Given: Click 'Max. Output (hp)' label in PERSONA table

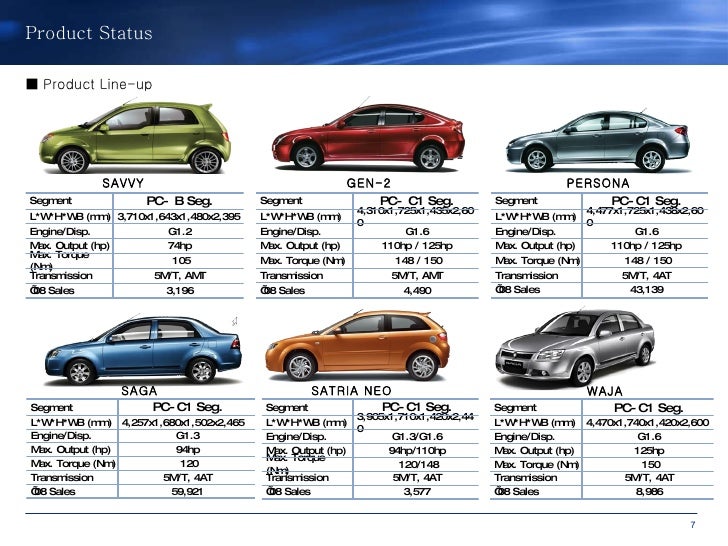Looking at the screenshot, I should 535,246.
